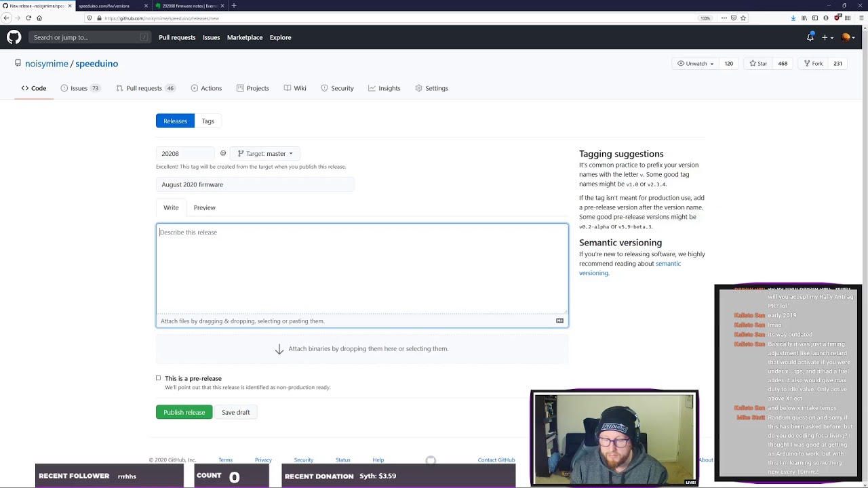This screenshot has height=488, width=868.
Task: Open the user avatar dropdown menu
Action: point(848,37)
